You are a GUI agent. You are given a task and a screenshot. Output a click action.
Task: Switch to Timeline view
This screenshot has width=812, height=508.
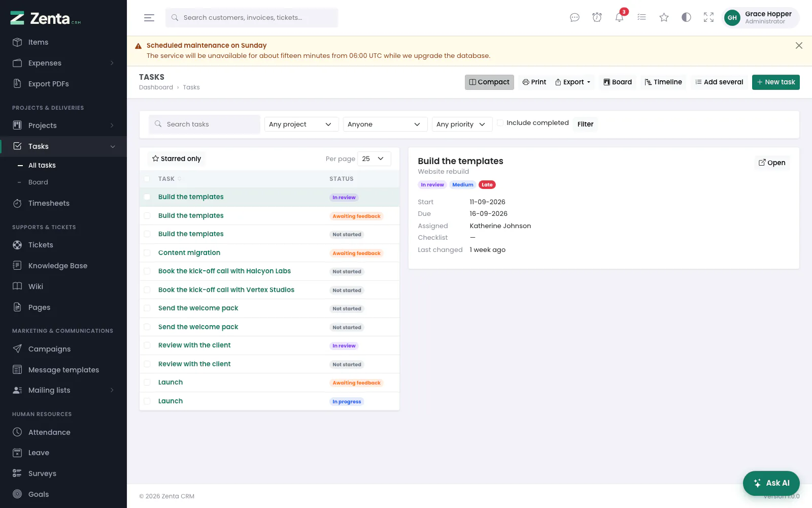click(x=663, y=82)
